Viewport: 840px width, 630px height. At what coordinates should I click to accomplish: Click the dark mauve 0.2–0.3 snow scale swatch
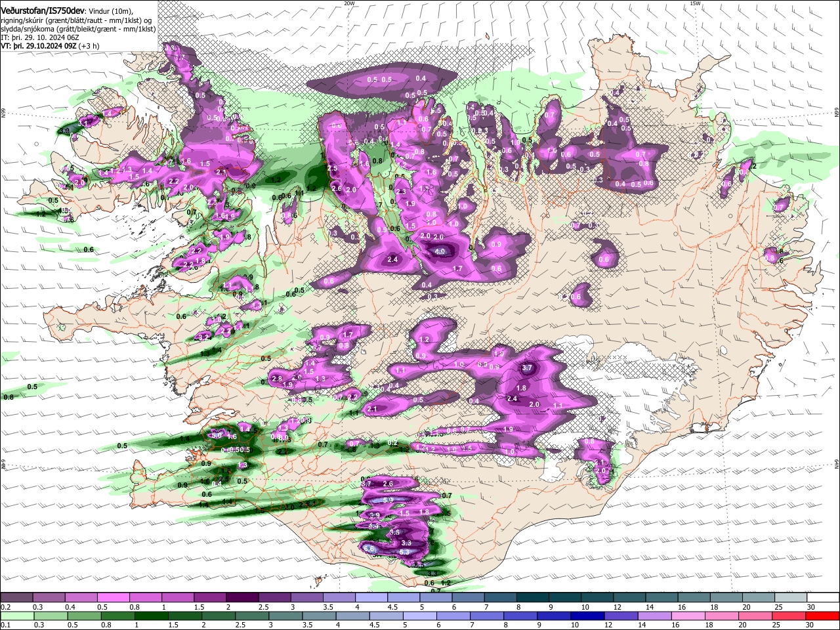click(16, 598)
